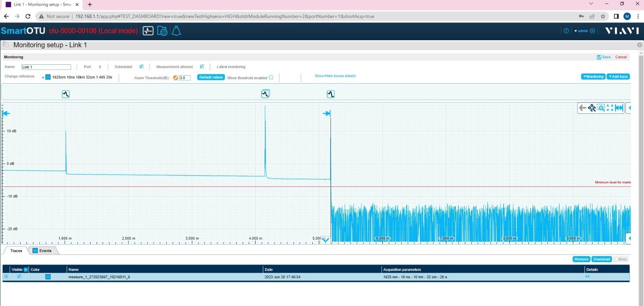644x306 pixels.
Task: Open the trace monitor icon in header
Action: click(x=148, y=31)
